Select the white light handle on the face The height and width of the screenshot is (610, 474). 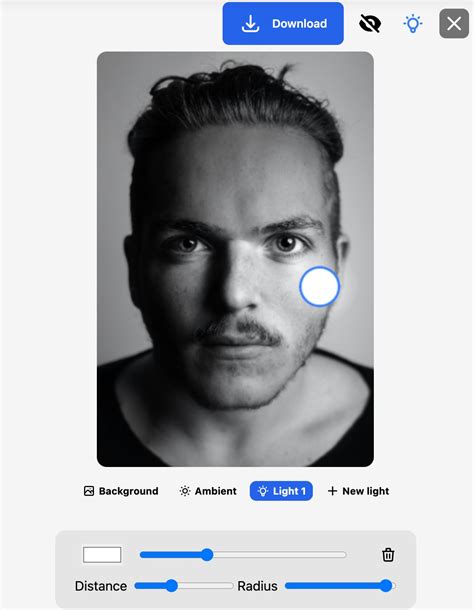coord(320,287)
